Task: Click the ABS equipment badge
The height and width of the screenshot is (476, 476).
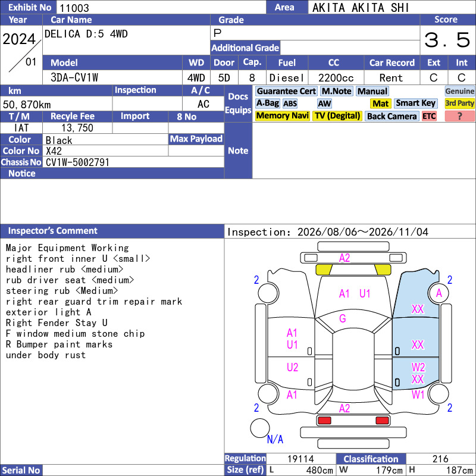Action: [x=290, y=104]
